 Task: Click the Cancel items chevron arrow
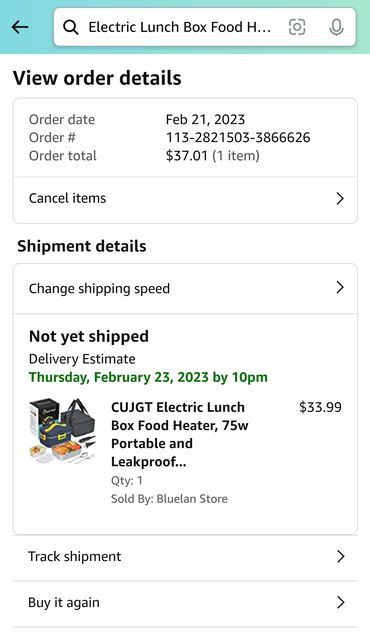tap(340, 199)
